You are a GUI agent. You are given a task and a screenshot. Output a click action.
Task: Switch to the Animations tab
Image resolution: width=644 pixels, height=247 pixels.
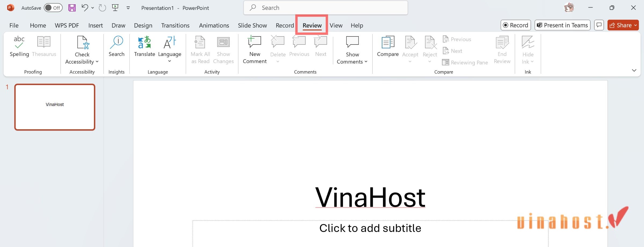214,25
